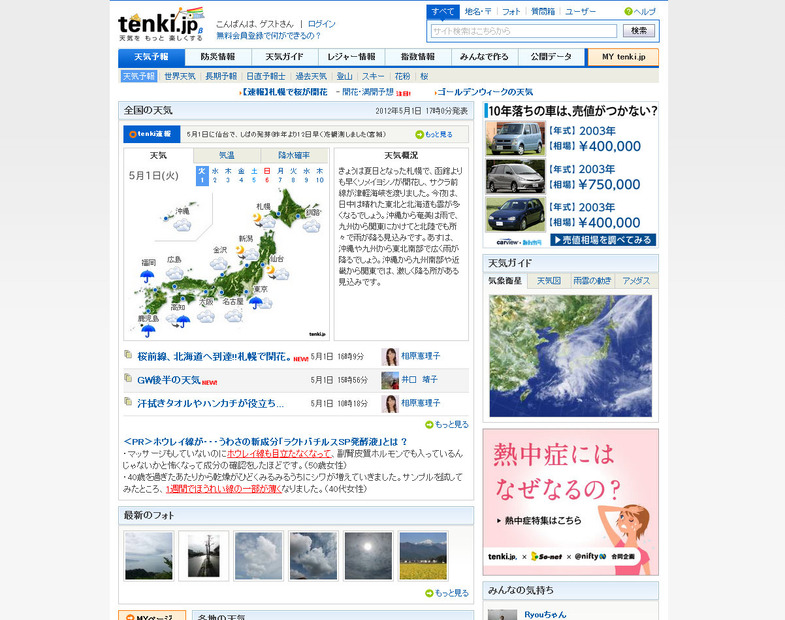
Task: Click the Sendai moon-cloud weather icon
Action: pyautogui.click(x=278, y=272)
